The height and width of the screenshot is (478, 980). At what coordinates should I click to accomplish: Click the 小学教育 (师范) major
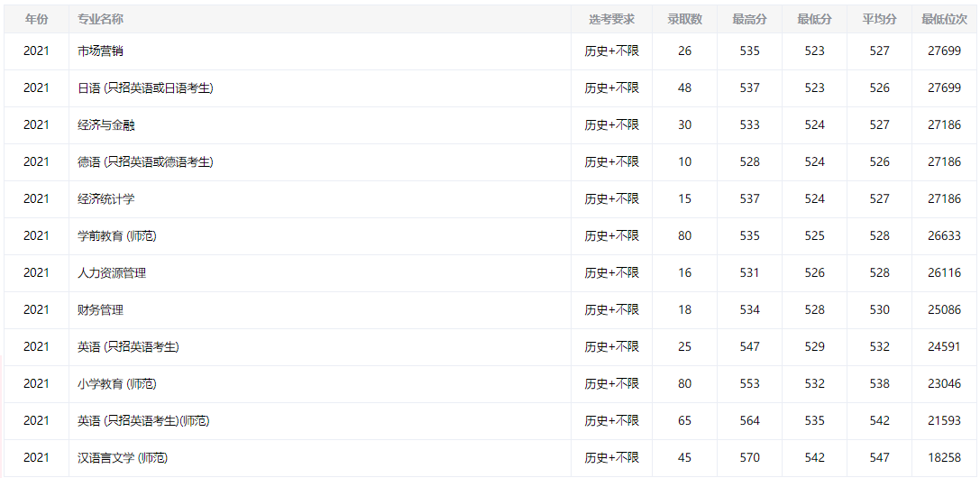tap(117, 384)
